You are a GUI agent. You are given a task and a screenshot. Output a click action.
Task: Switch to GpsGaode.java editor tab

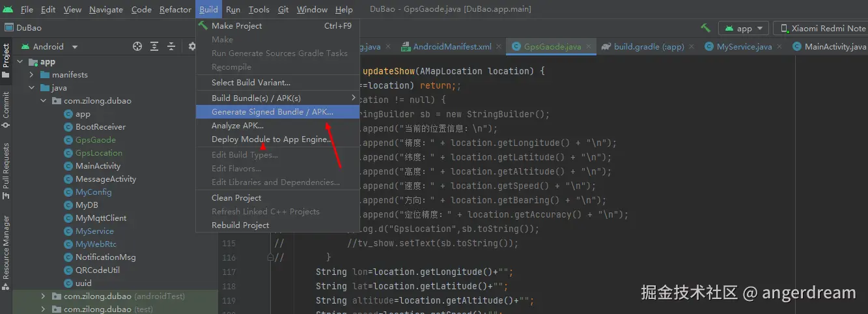[x=552, y=47]
